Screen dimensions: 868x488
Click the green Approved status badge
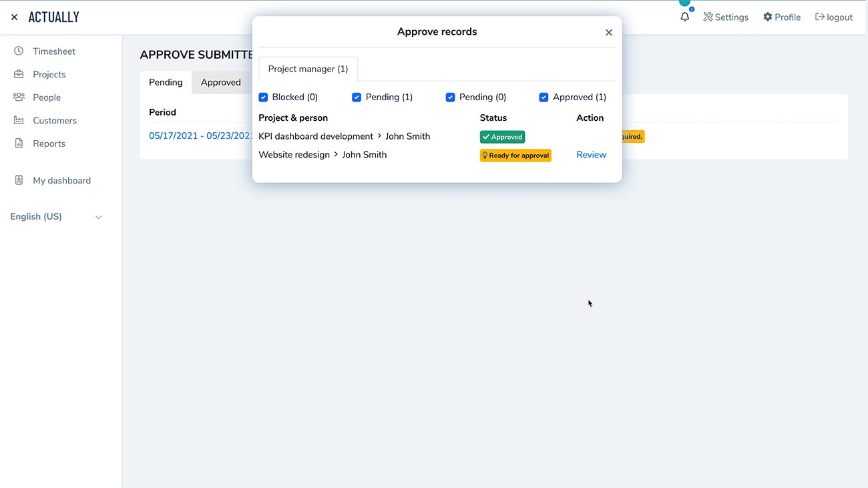tap(502, 137)
